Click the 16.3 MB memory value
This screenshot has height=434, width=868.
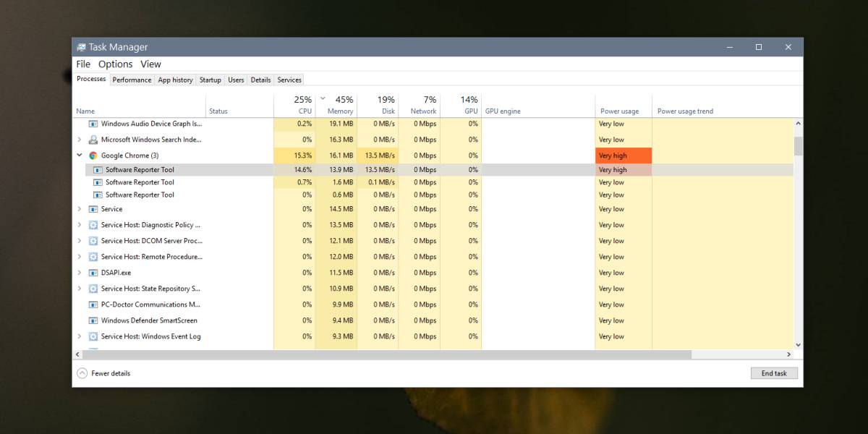(x=341, y=140)
